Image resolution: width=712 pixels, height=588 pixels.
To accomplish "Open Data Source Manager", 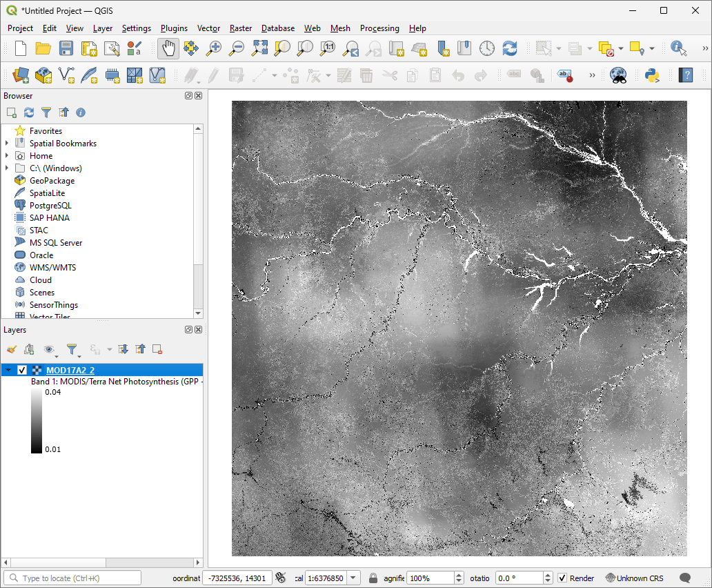I will (21, 75).
